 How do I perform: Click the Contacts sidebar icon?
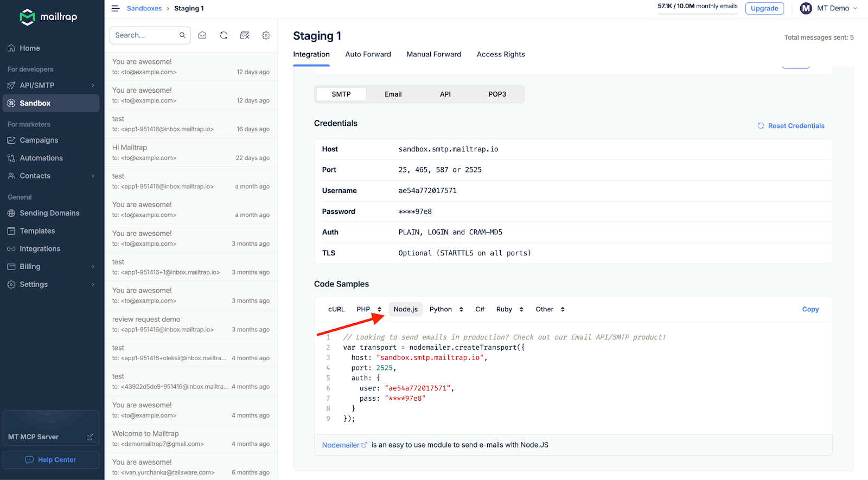coord(11,176)
